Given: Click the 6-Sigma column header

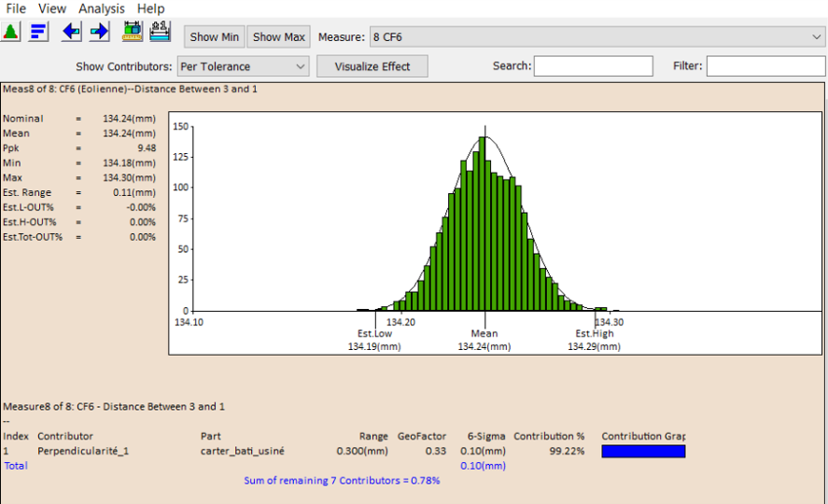Looking at the screenshot, I should [x=486, y=437].
